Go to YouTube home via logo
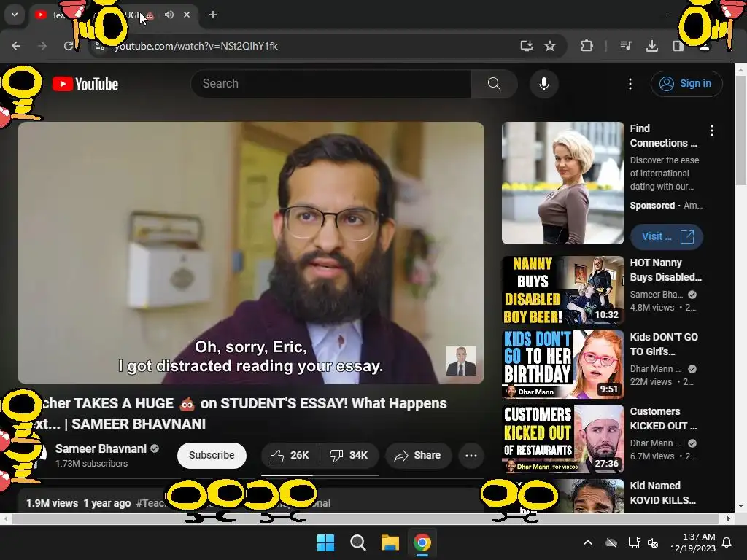Viewport: 747px width, 560px height. [x=85, y=85]
